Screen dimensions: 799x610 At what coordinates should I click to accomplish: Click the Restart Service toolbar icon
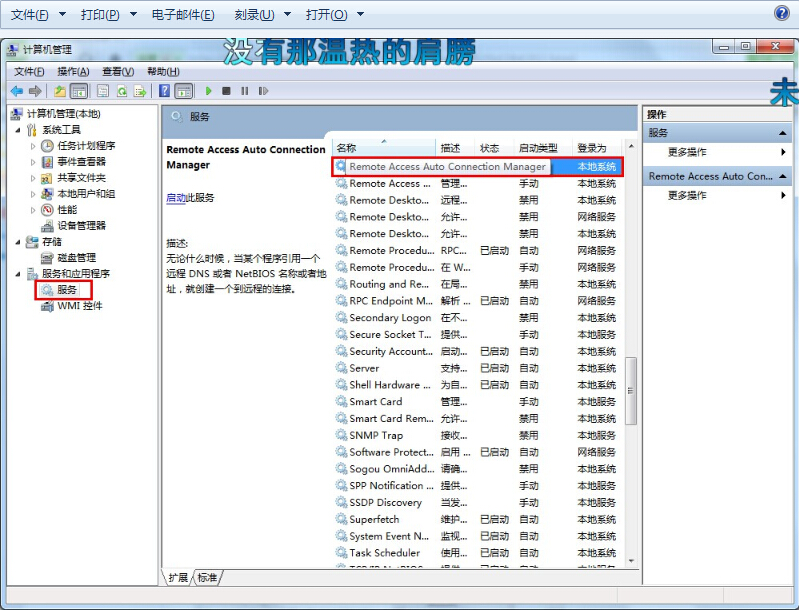(263, 91)
